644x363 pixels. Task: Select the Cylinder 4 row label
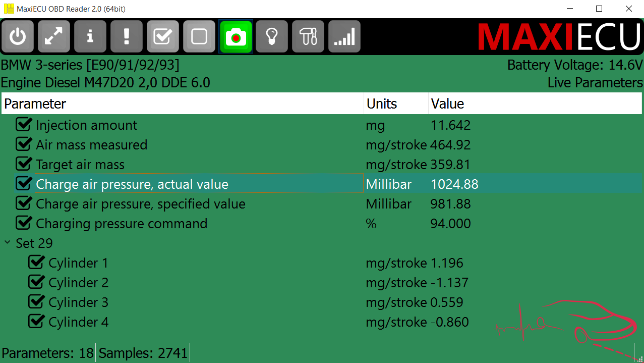click(78, 322)
